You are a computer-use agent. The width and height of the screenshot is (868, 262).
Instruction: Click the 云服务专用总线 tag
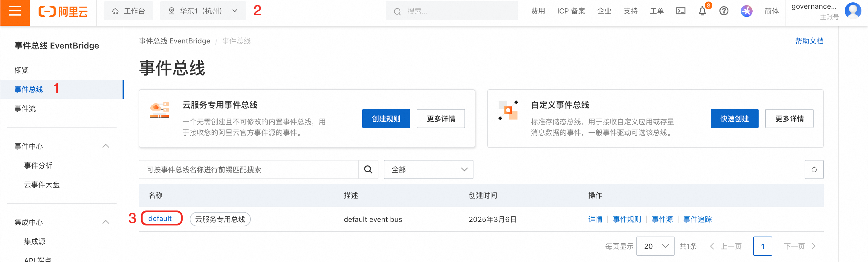point(220,219)
